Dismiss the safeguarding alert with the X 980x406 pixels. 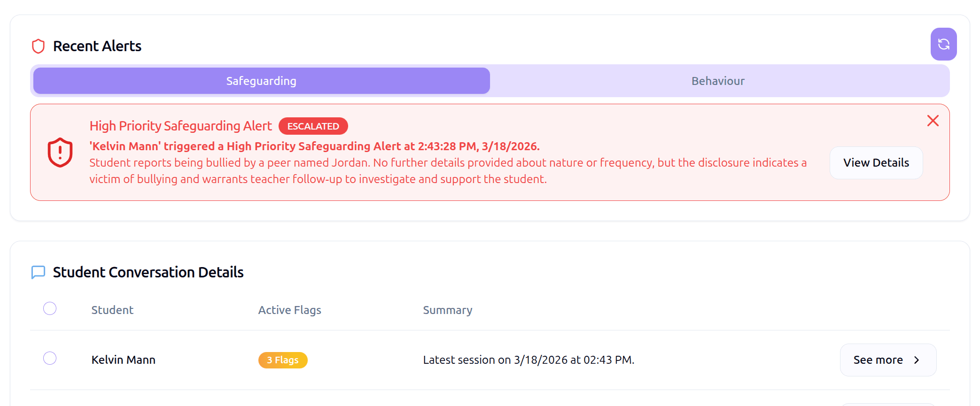pyautogui.click(x=933, y=121)
